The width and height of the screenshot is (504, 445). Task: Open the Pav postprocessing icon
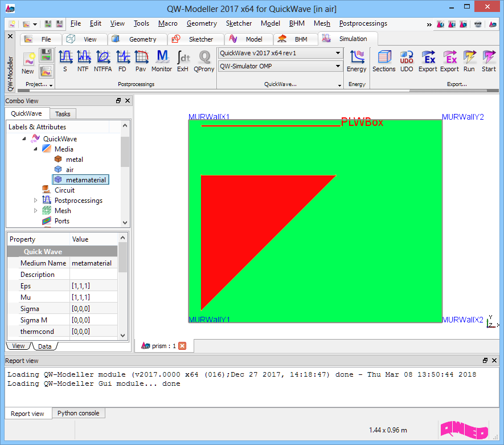(x=141, y=60)
